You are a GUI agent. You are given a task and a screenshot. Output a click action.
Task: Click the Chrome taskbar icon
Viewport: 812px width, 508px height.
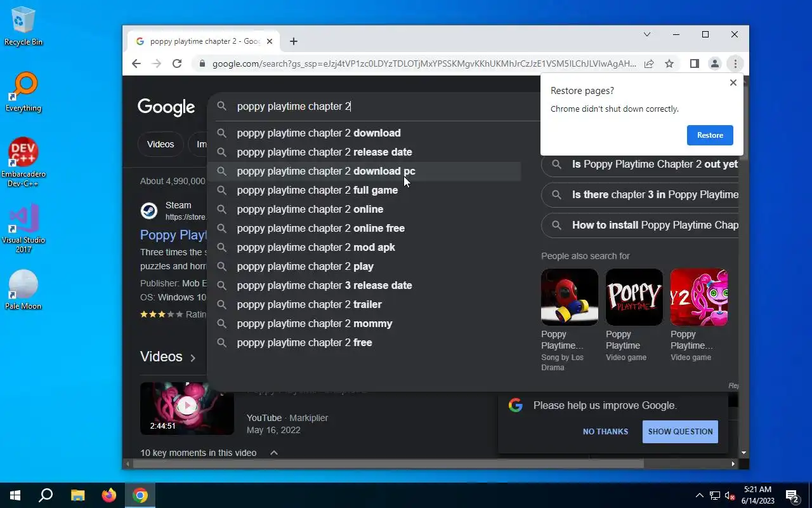(x=140, y=495)
